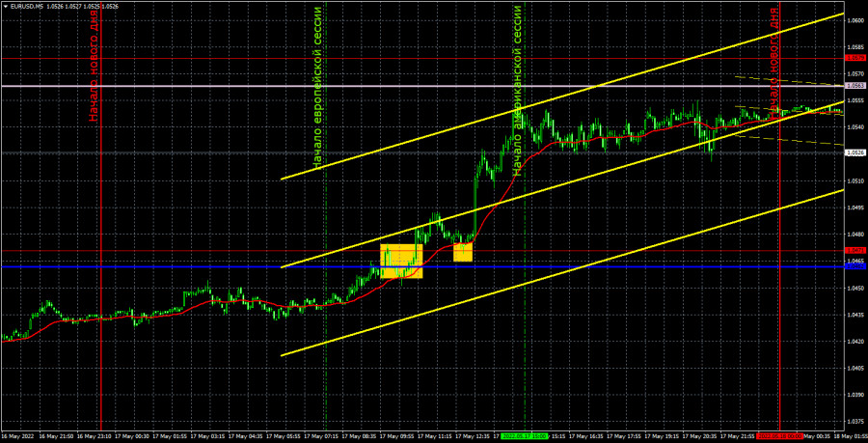Click the 17 May 00:30 time label
This screenshot has height=443, width=868.
[x=130, y=436]
